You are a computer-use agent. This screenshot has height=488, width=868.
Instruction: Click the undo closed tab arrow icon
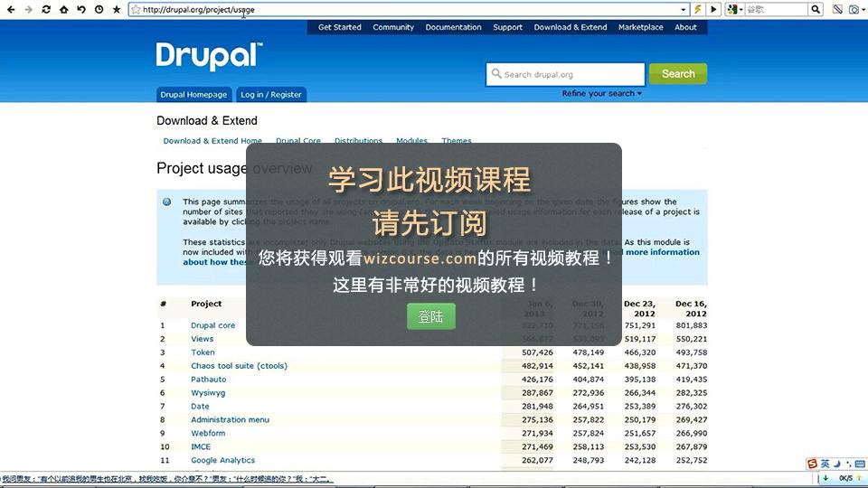(81, 9)
